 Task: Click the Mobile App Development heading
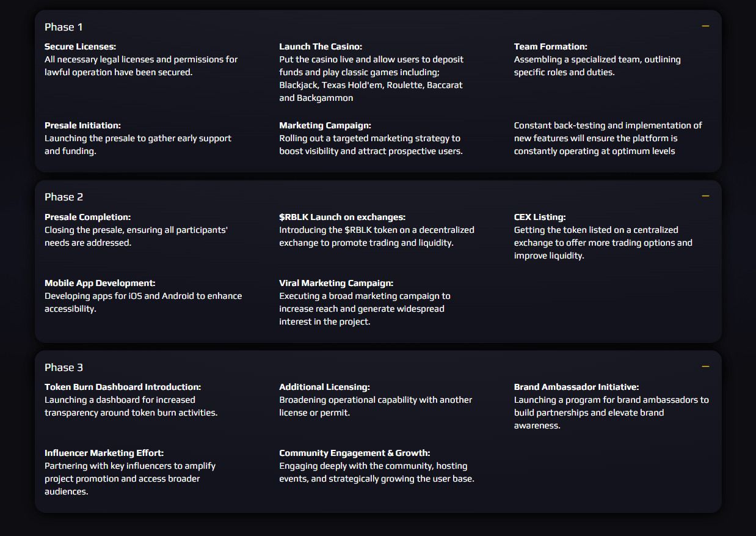click(x=100, y=283)
